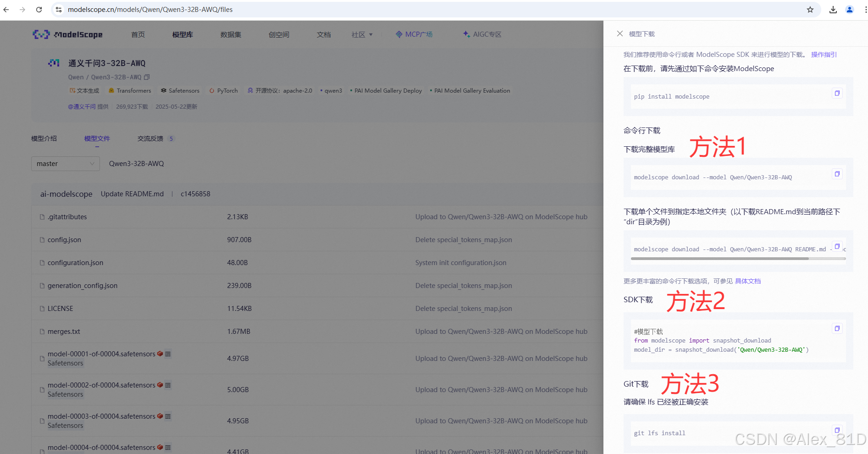Screen dimensions: 868x454
Task: Click Update README.md commit message
Action: pyautogui.click(x=132, y=194)
